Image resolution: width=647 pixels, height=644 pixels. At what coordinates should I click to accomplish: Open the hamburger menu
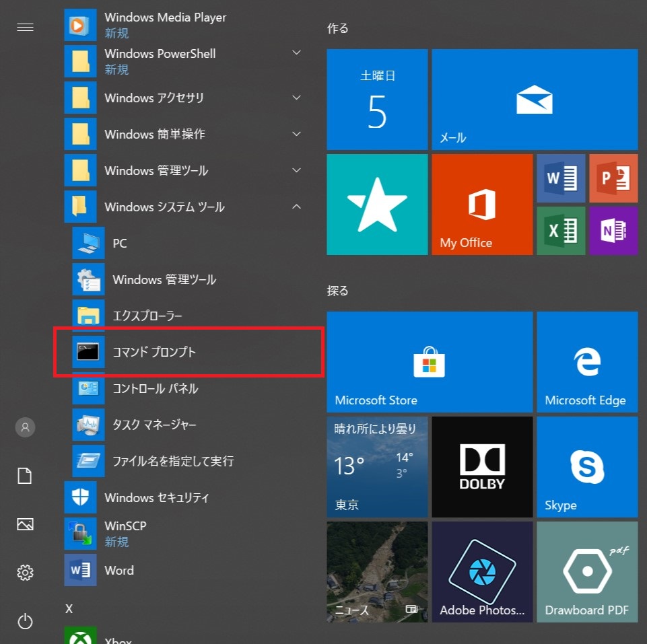pos(25,27)
